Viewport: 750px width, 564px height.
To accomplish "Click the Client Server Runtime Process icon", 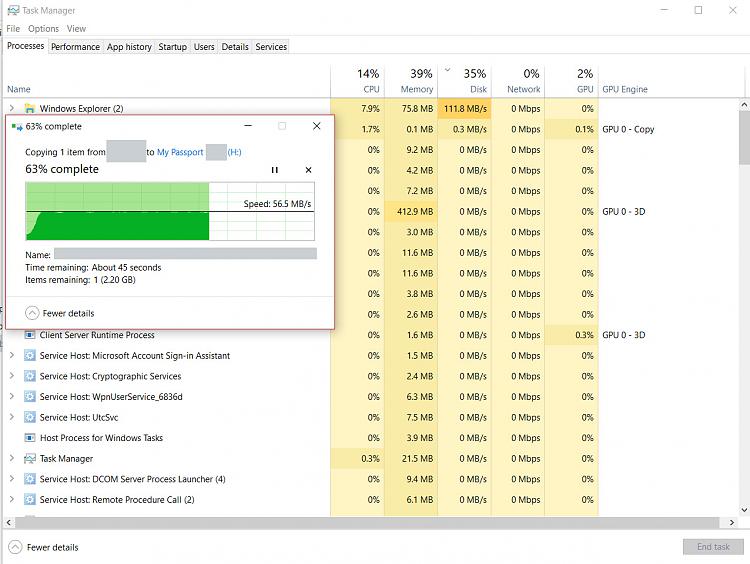I will [30, 335].
